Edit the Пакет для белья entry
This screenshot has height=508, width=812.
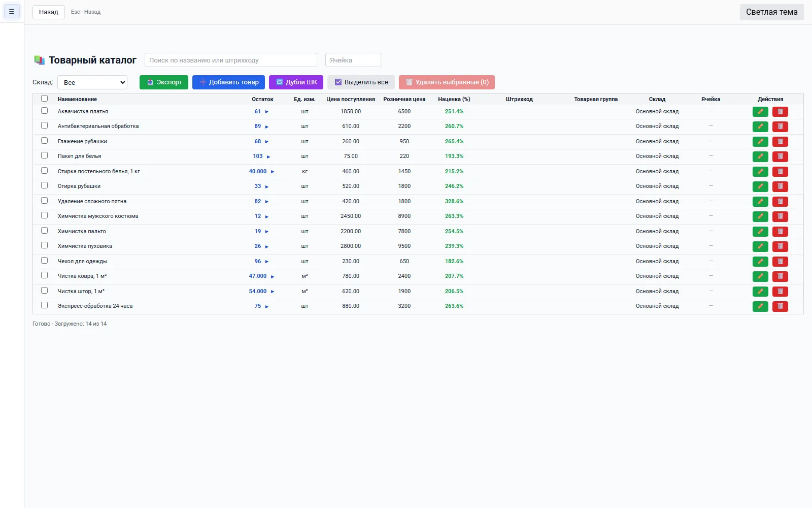pos(760,156)
